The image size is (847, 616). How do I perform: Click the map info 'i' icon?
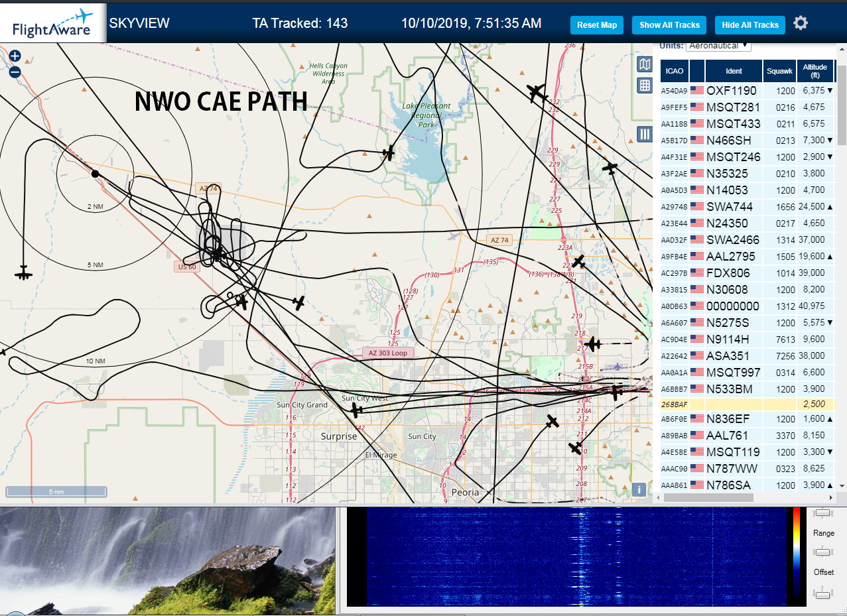point(639,489)
